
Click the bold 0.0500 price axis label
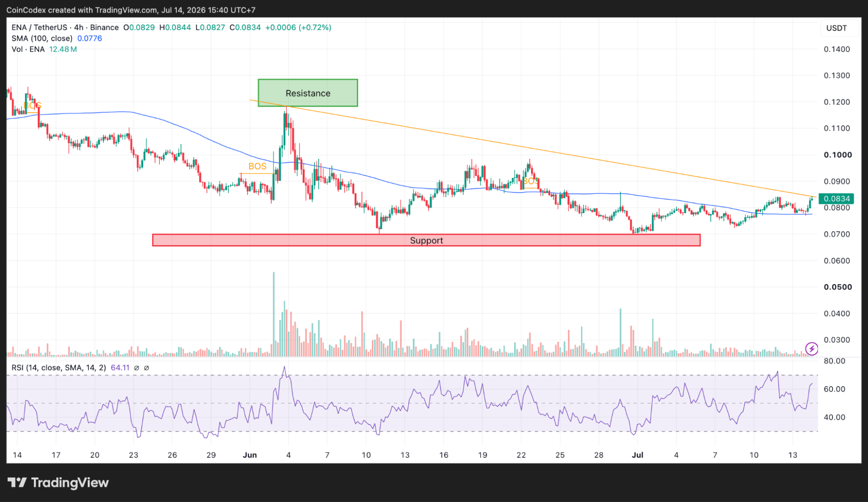click(838, 287)
